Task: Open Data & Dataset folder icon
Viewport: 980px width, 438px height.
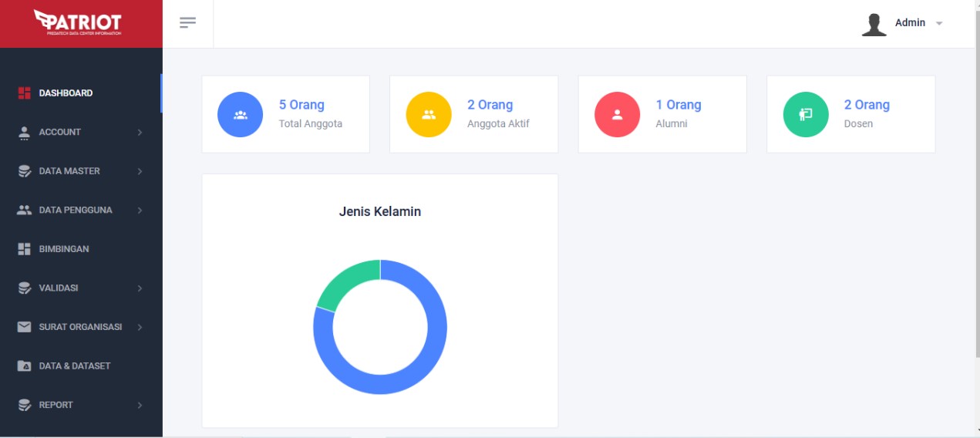Action: (x=24, y=366)
